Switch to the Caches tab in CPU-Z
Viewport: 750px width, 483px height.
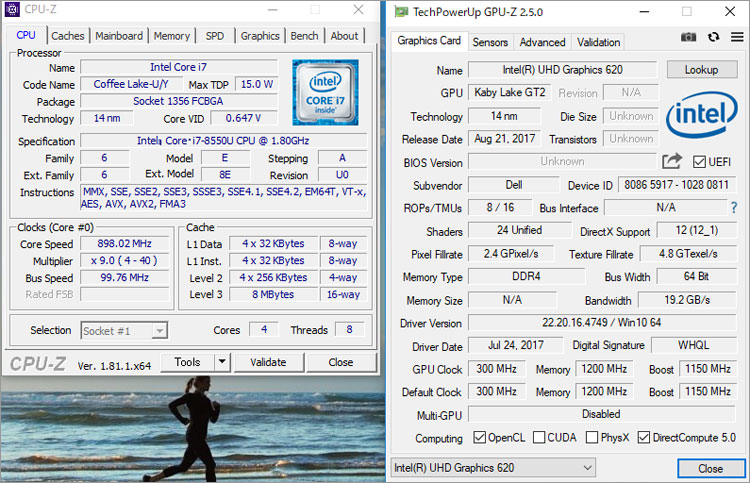tap(67, 36)
